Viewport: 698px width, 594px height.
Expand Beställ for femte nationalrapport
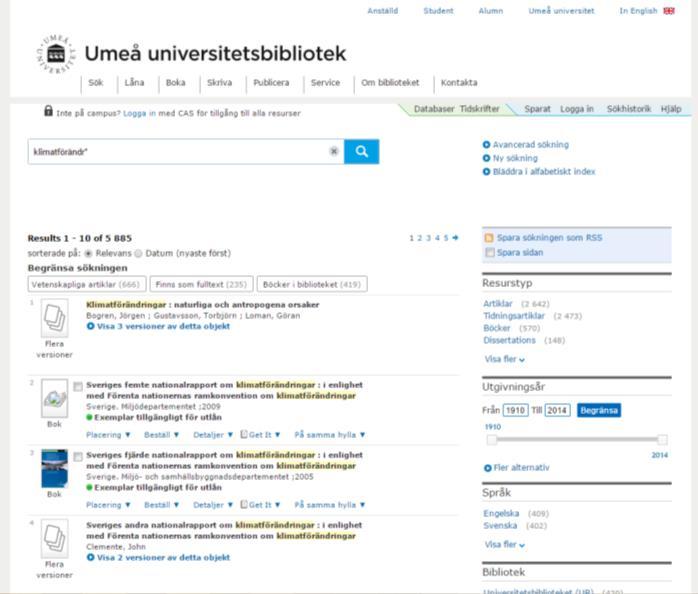pos(162,435)
